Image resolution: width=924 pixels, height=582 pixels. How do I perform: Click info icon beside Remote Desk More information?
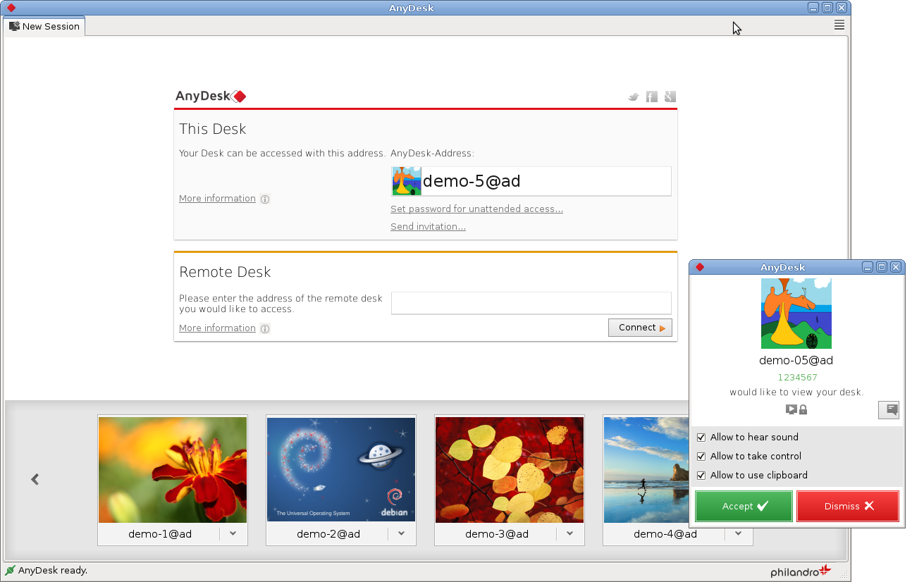pos(265,329)
